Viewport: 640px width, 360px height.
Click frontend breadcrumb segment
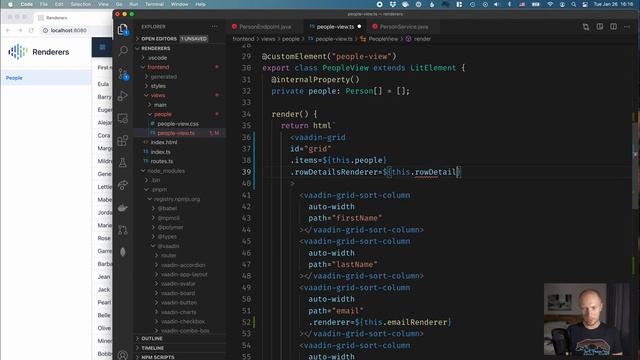click(x=243, y=39)
